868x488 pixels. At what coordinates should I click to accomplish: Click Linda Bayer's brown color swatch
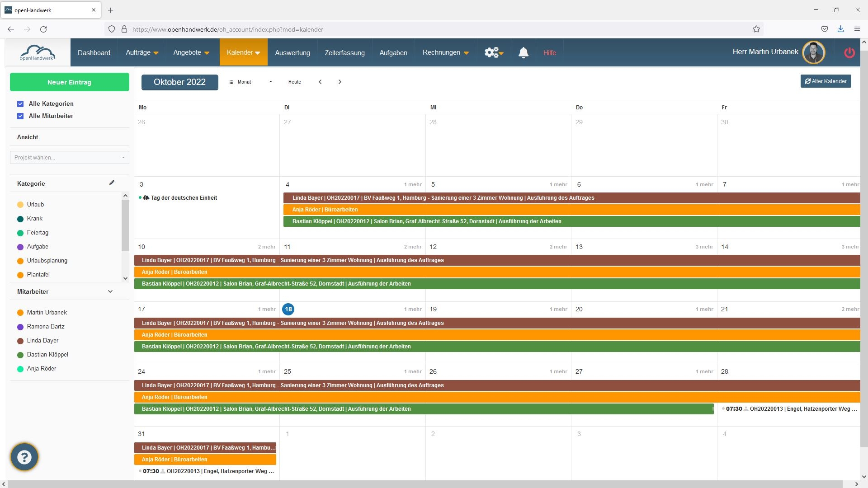pyautogui.click(x=20, y=341)
